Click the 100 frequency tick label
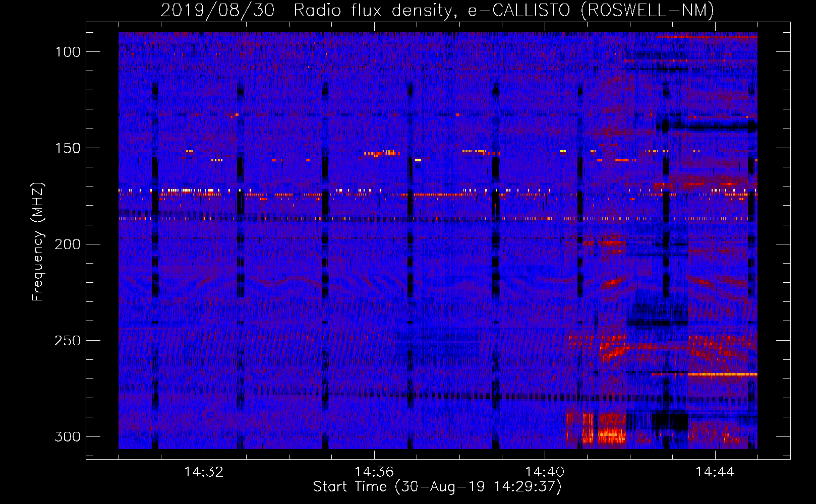 tap(68, 52)
